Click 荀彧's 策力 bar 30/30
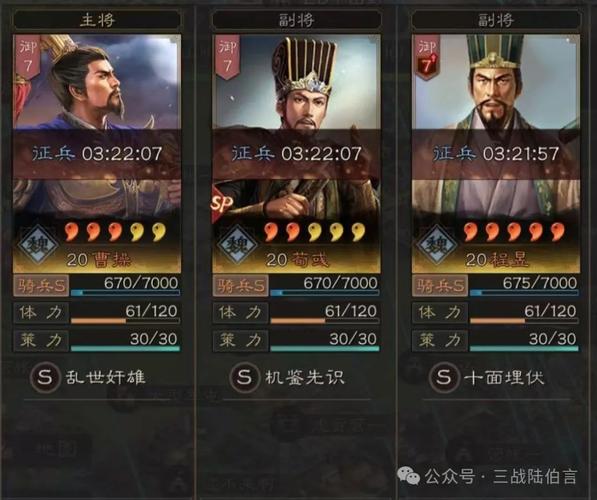 [325, 341]
